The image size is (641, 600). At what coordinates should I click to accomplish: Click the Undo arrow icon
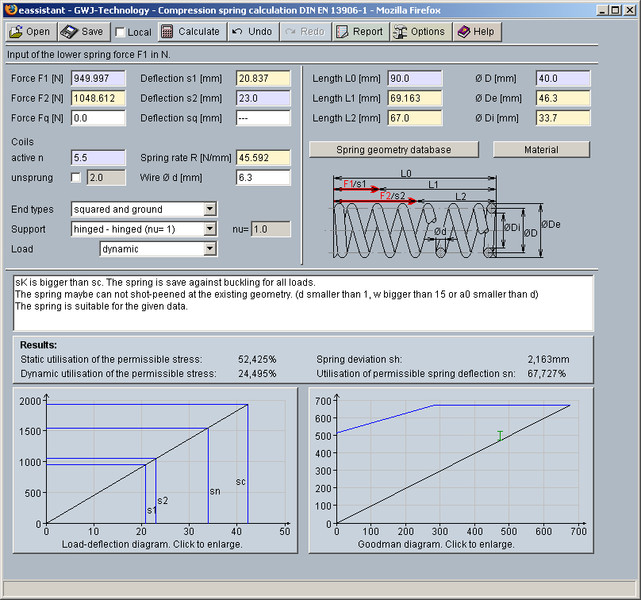[x=236, y=32]
